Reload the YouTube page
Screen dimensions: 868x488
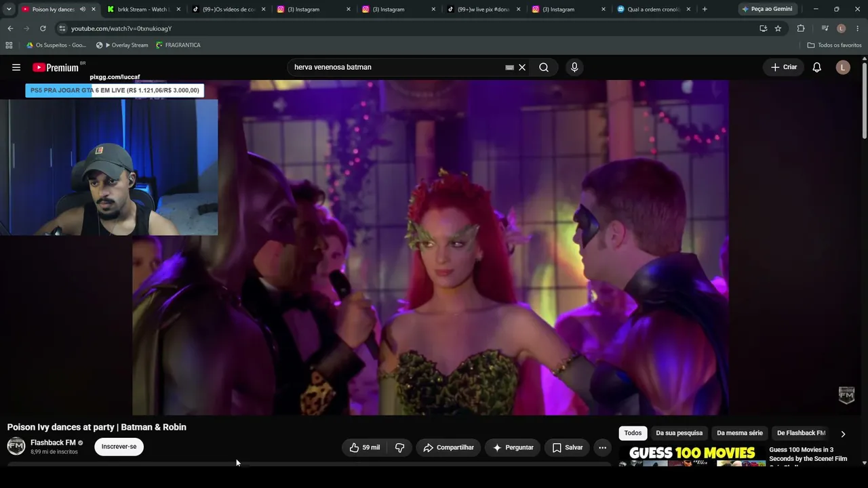coord(43,28)
